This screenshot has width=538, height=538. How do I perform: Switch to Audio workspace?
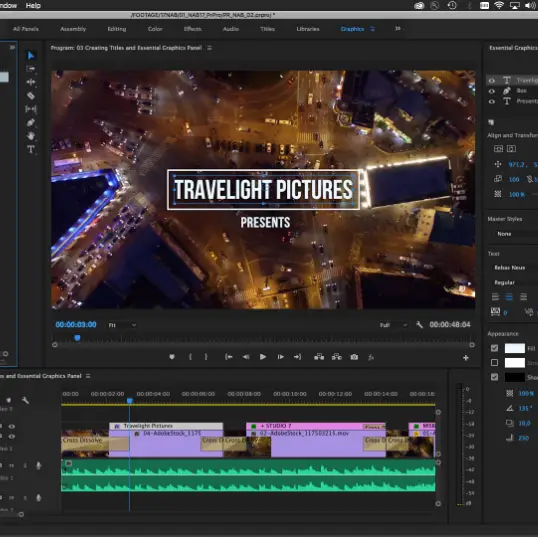231,29
